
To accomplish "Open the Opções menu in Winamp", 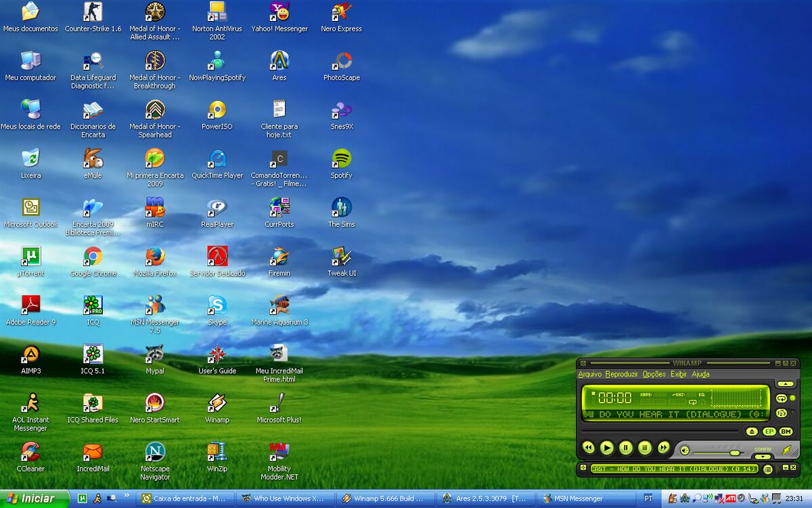I will [654, 374].
